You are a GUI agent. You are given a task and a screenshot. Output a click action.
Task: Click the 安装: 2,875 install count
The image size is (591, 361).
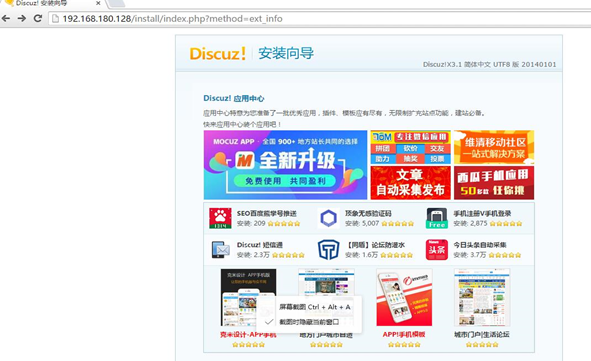(x=470, y=223)
